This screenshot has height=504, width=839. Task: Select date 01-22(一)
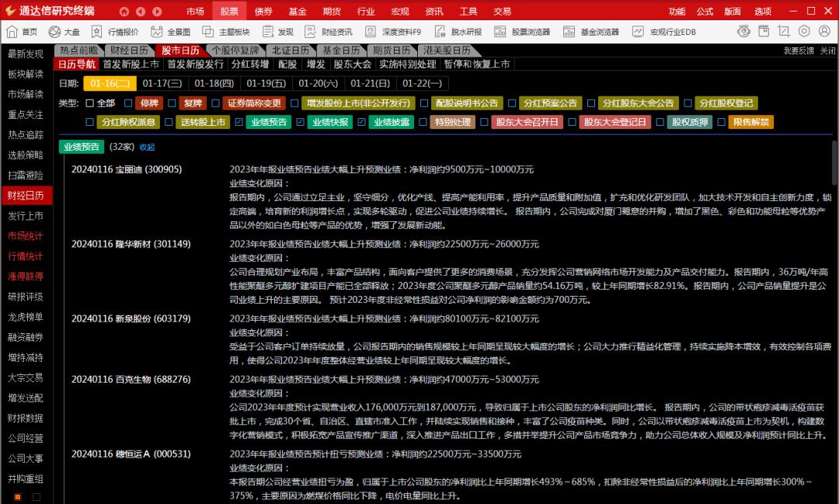[422, 83]
